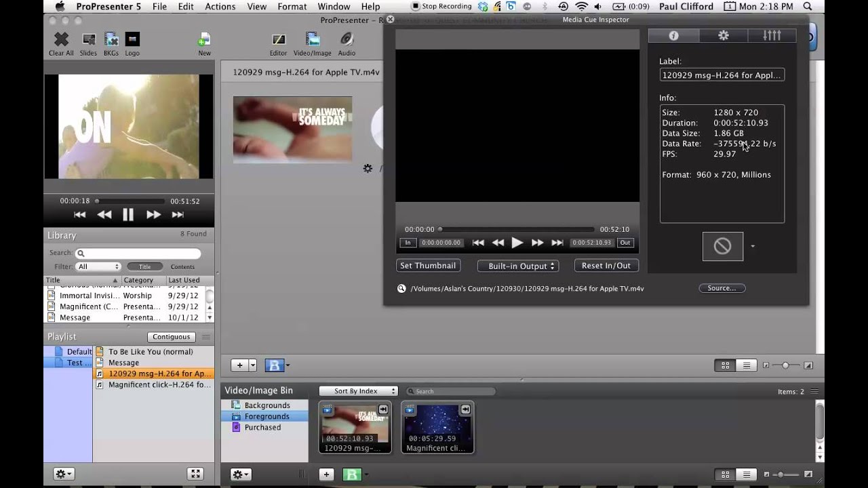Click the Set Thumbnail button
868x488 pixels.
click(x=427, y=266)
